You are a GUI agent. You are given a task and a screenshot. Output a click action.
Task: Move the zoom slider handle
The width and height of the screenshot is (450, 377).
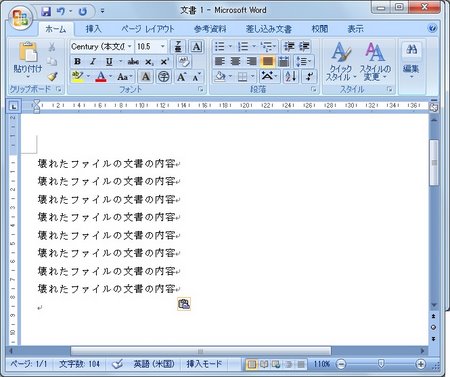point(381,364)
